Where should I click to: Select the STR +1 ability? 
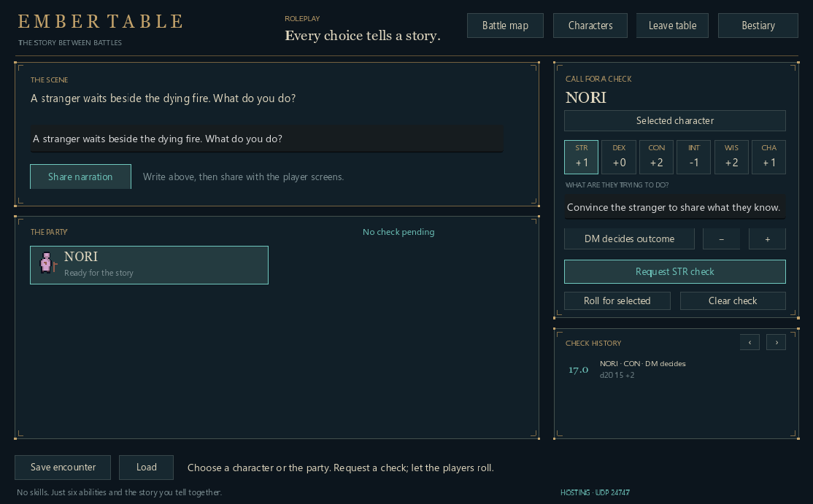(x=581, y=157)
